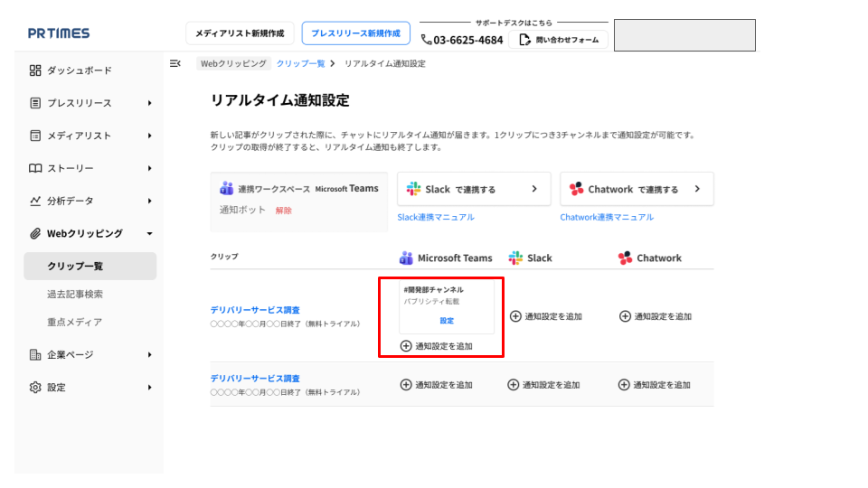Click the Press Release document icon

click(x=35, y=103)
